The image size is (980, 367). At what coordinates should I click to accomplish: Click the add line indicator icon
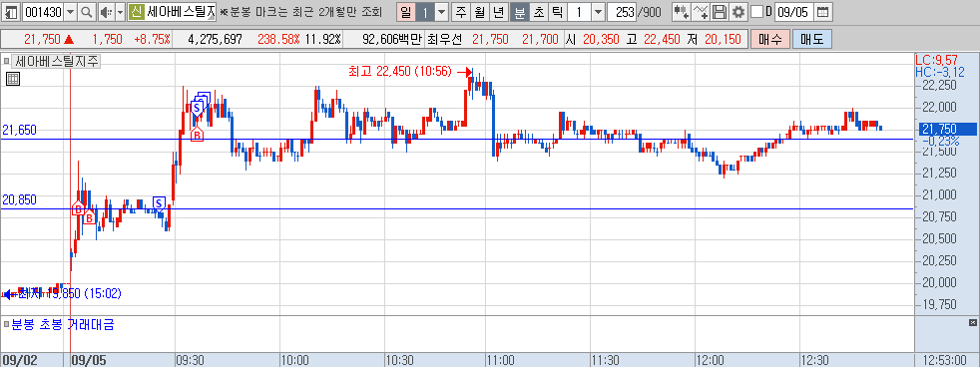coord(701,11)
